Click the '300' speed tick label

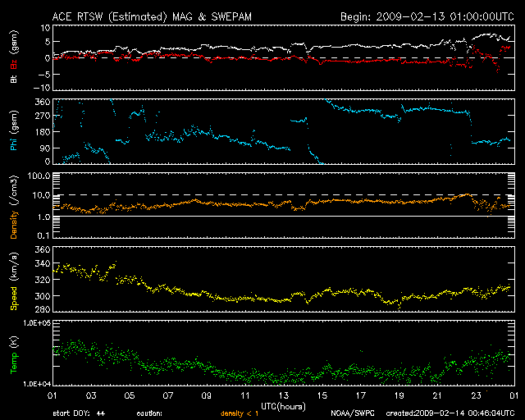pos(43,295)
